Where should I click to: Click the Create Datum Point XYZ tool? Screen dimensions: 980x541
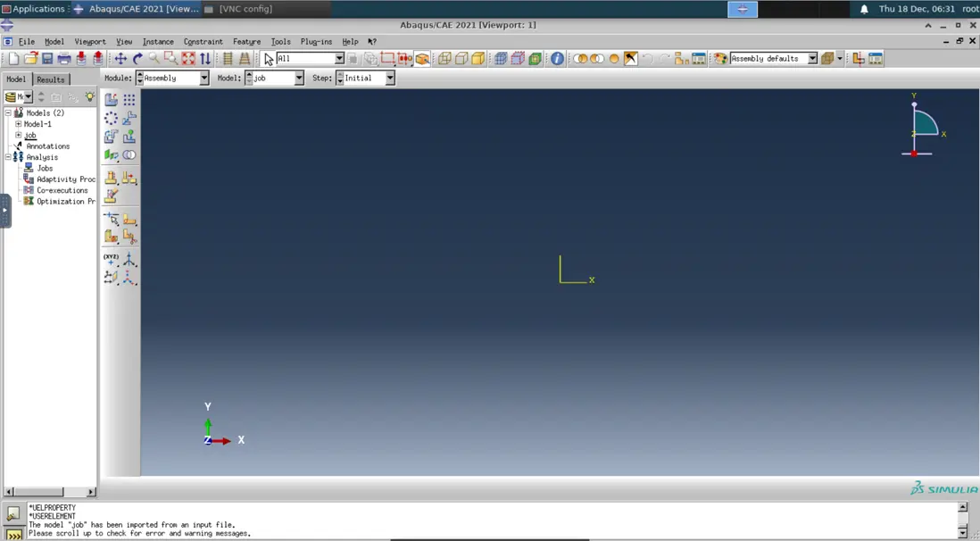point(112,259)
